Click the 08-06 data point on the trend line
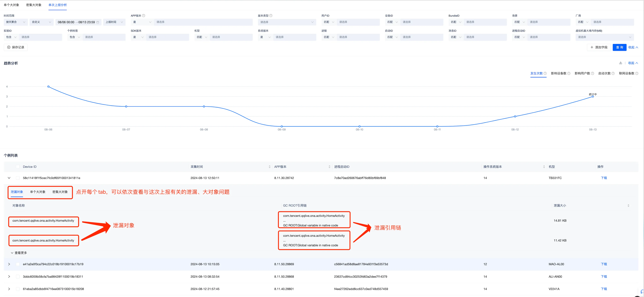The height and width of the screenshot is (297, 644). point(48,87)
